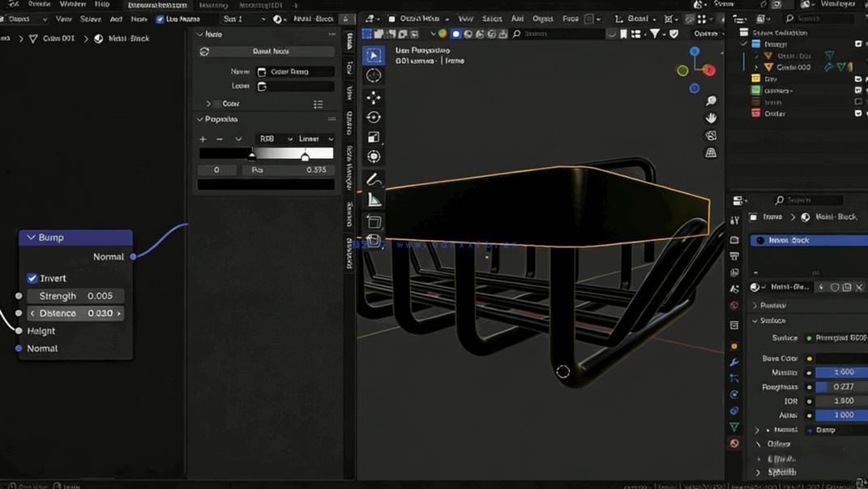This screenshot has height=489, width=868.
Task: Toggle the Fake User shield on Metal-Black material
Action: coord(836,287)
